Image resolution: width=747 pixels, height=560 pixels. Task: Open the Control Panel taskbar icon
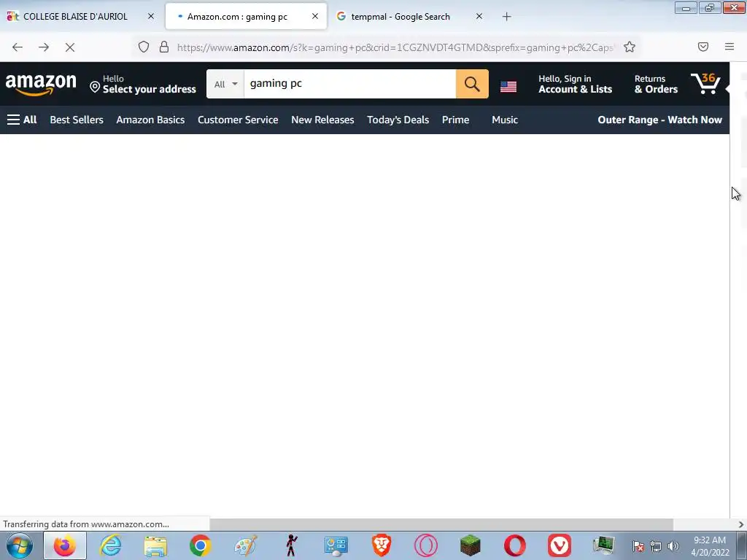pyautogui.click(x=336, y=545)
